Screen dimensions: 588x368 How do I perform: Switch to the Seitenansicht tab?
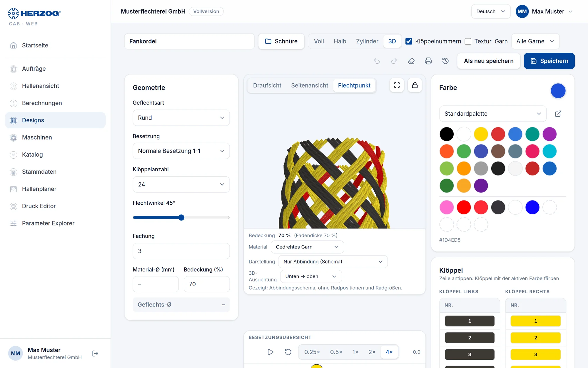coord(310,85)
